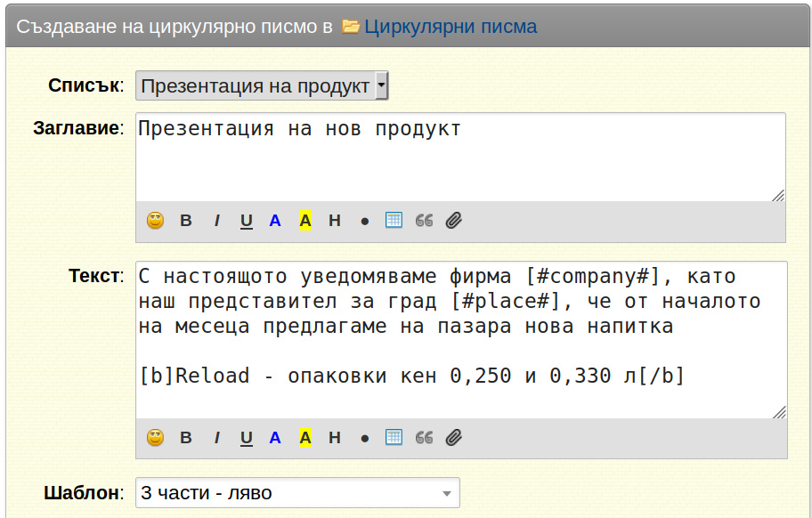This screenshot has height=518, width=812.
Task: Apply underline in the Текст toolbar
Action: coord(247,438)
